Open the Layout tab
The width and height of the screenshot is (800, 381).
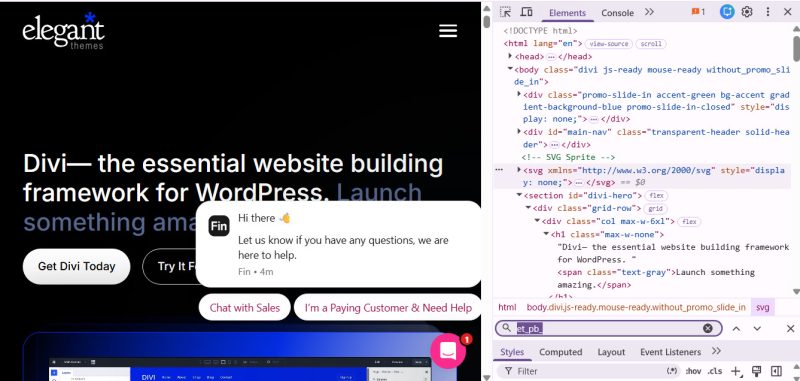coord(611,352)
